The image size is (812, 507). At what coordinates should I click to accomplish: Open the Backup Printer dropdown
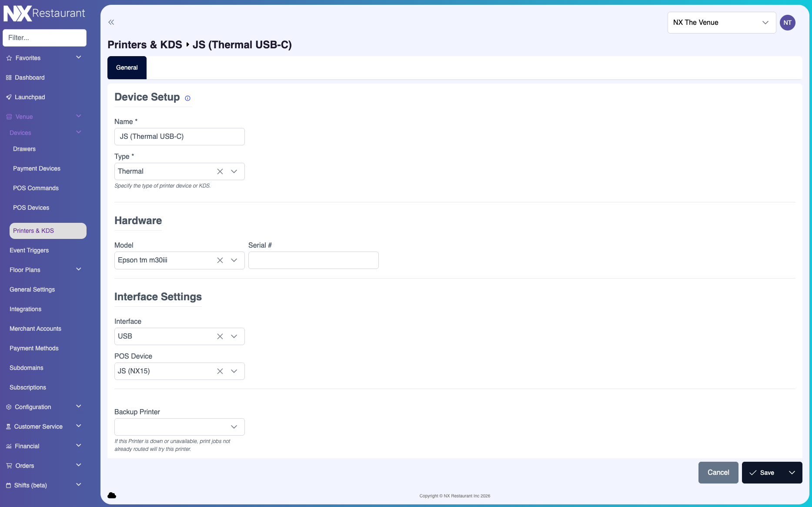tap(180, 427)
